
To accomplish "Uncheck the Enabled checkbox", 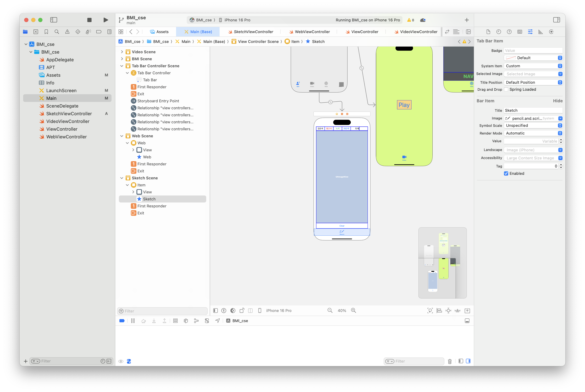I will [x=506, y=174].
